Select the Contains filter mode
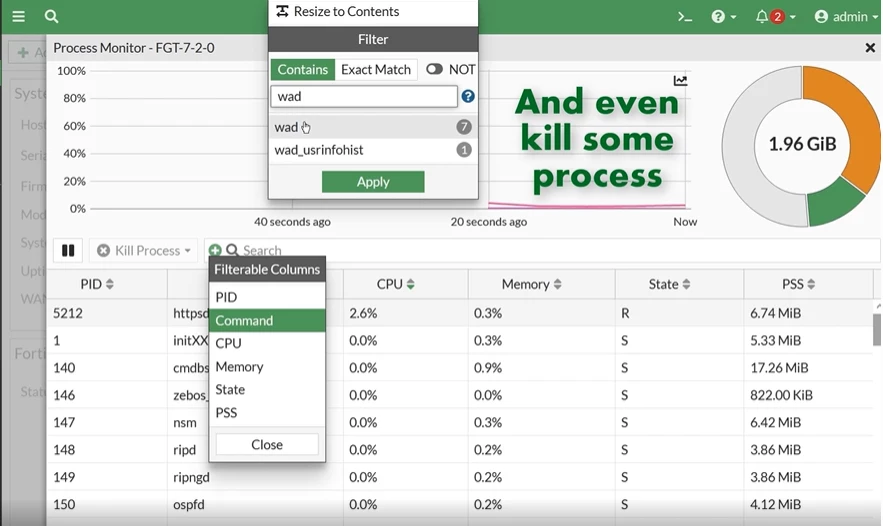883x526 pixels. pos(302,69)
